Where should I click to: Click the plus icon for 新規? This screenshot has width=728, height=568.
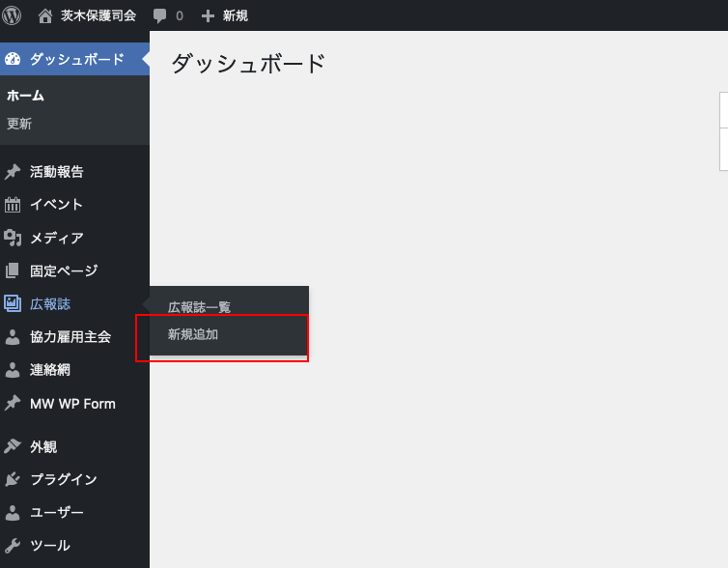click(208, 15)
